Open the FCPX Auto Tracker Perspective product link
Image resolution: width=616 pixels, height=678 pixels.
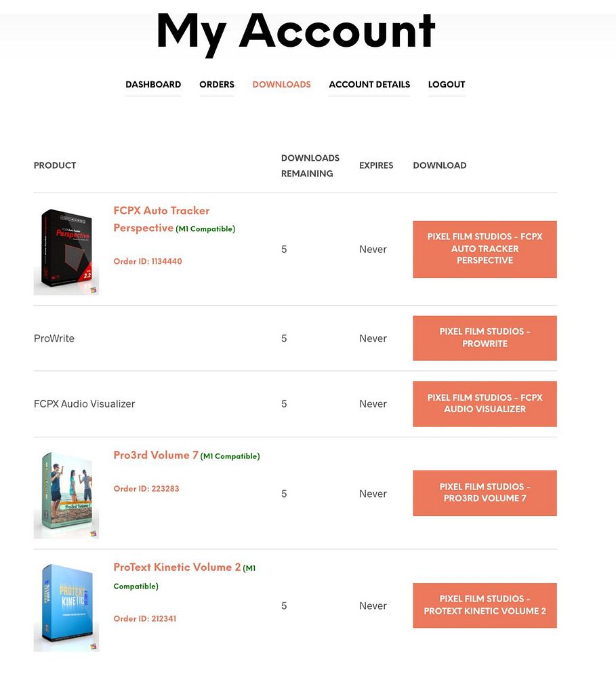[x=161, y=219]
